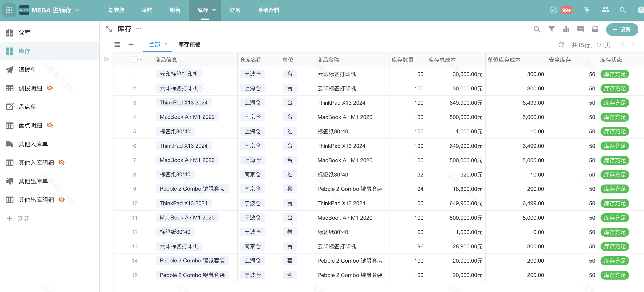Open the comments discussion icon

(x=580, y=29)
